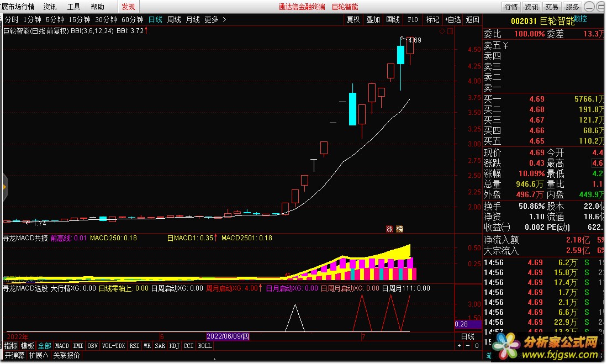Select the BOLL indicator
The image size is (607, 364).
205,346
